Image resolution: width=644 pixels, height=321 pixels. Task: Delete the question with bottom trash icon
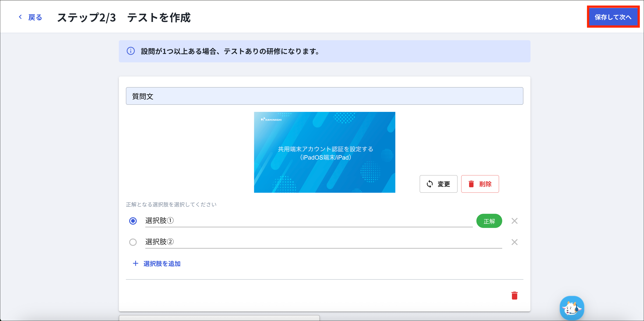(514, 296)
